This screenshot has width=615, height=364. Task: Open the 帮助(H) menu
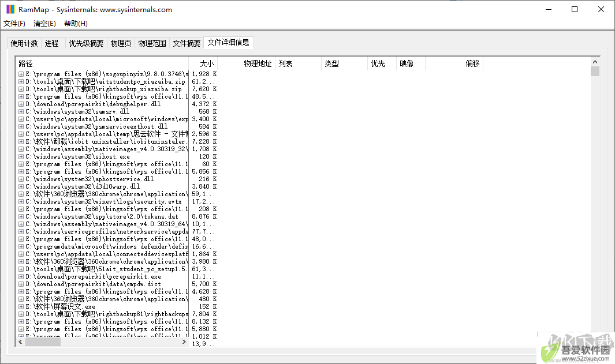click(x=76, y=24)
